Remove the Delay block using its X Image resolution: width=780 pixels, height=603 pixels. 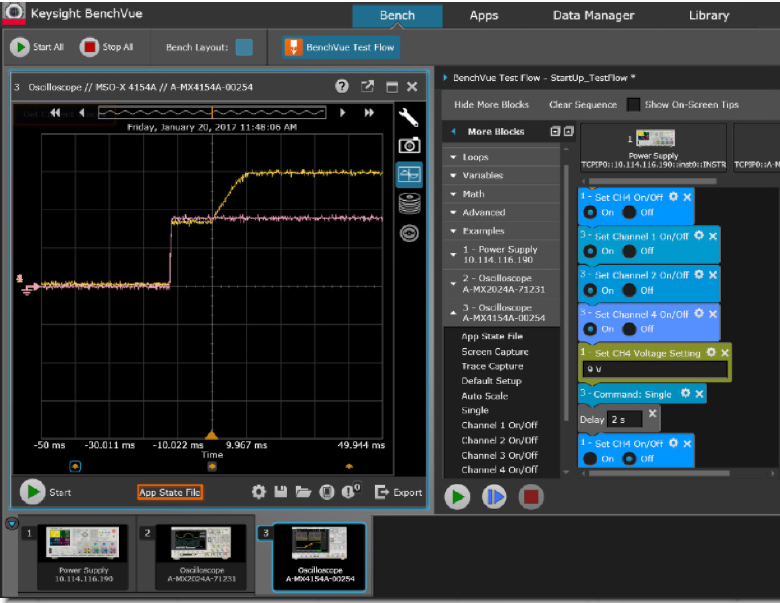(653, 413)
